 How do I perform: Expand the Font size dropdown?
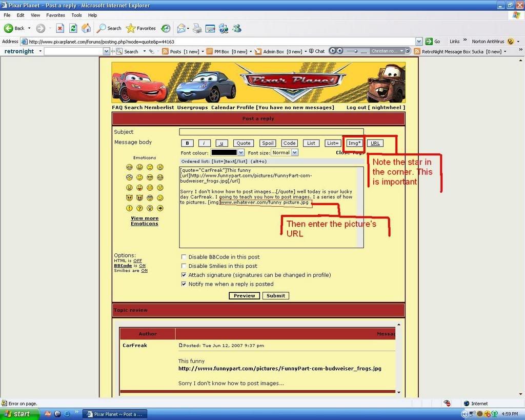coord(294,153)
